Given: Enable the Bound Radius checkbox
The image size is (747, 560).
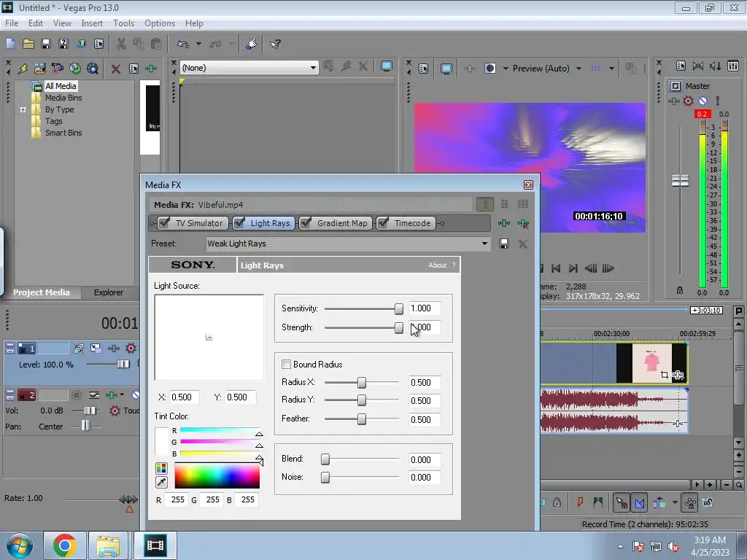Looking at the screenshot, I should (286, 365).
